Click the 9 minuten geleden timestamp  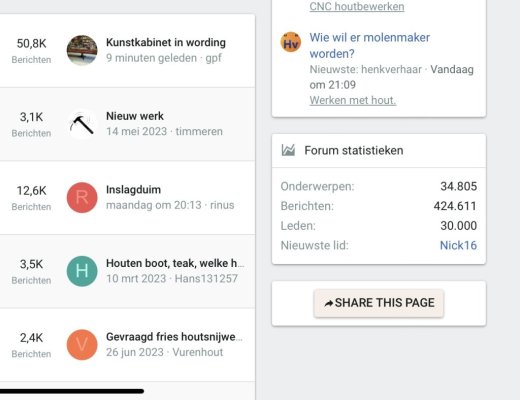click(151, 58)
